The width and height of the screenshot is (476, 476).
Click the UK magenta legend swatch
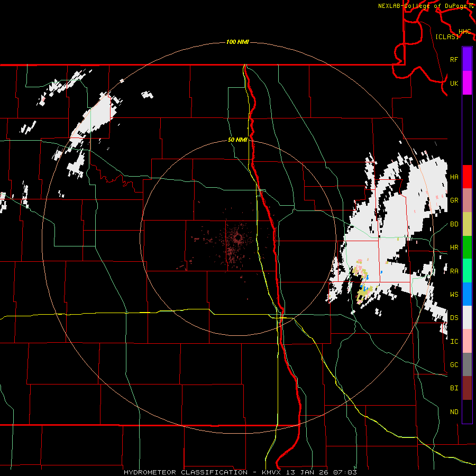(x=467, y=83)
